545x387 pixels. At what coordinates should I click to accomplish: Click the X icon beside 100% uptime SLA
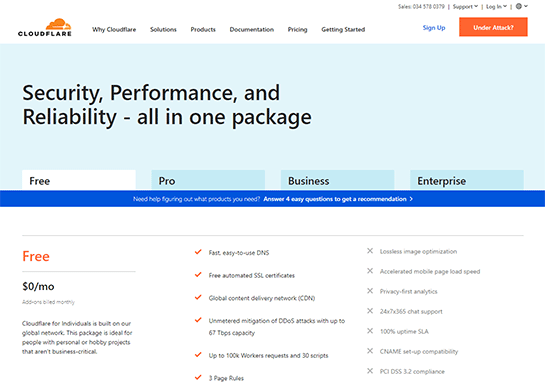[370, 331]
